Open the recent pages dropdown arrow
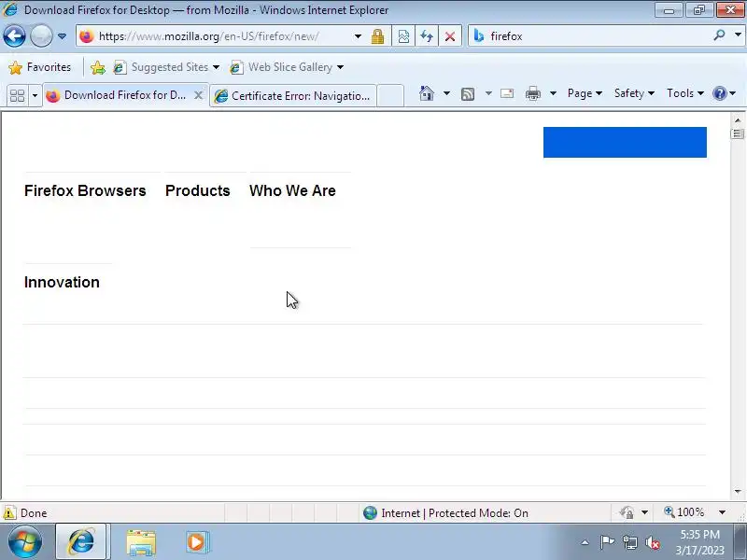The width and height of the screenshot is (747, 560). [62, 36]
